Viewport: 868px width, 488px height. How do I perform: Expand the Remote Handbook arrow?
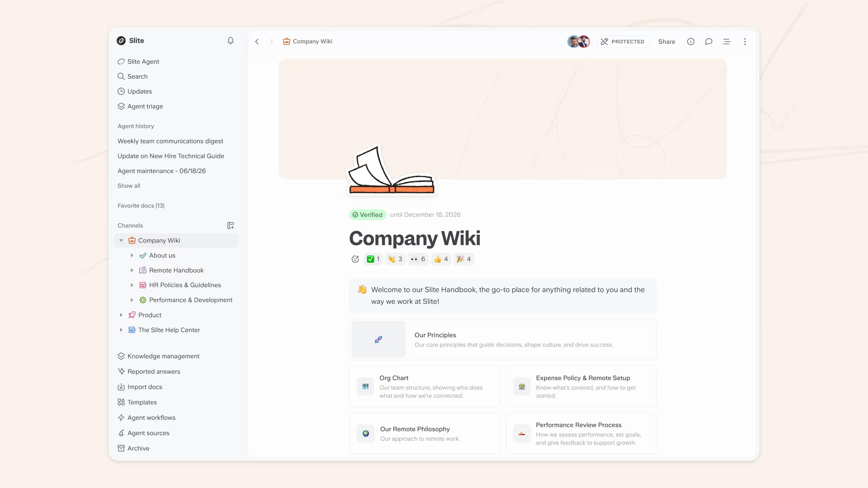tap(132, 270)
